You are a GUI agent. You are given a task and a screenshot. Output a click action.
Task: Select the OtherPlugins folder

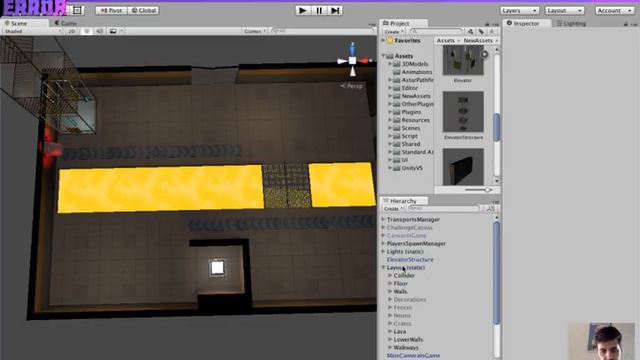pos(418,104)
